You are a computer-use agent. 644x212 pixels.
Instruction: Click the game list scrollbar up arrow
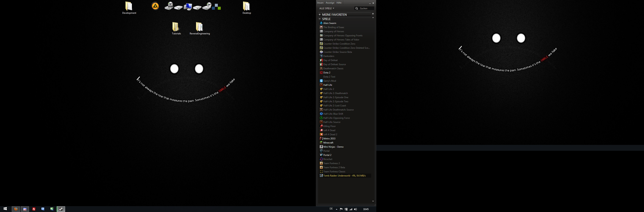(x=373, y=17)
